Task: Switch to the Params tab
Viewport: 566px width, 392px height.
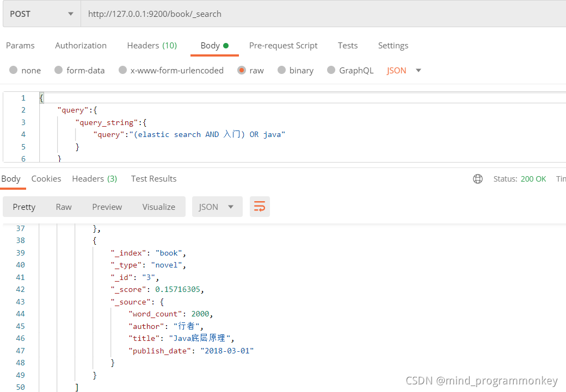Action: [20, 46]
